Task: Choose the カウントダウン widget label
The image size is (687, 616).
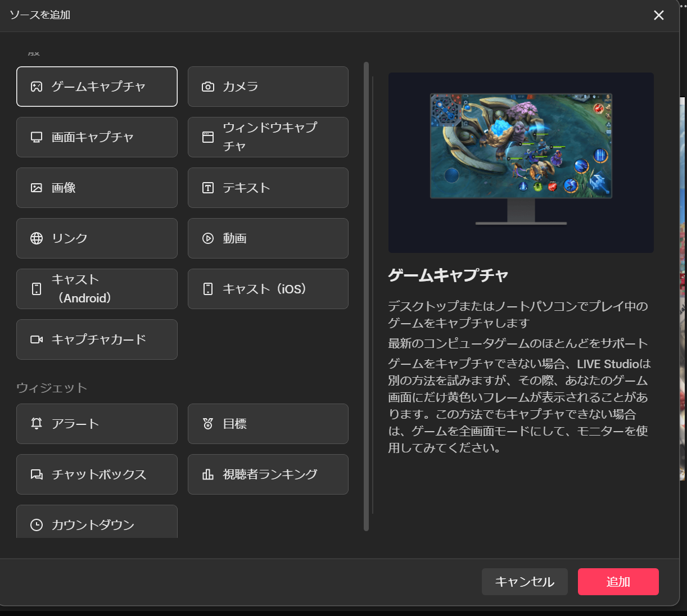Action: (93, 525)
